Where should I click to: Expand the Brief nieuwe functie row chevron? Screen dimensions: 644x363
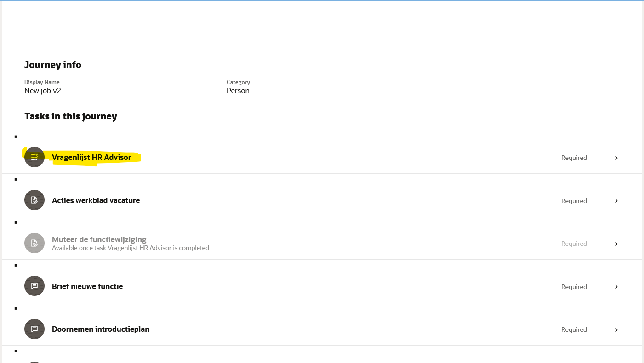tap(616, 287)
